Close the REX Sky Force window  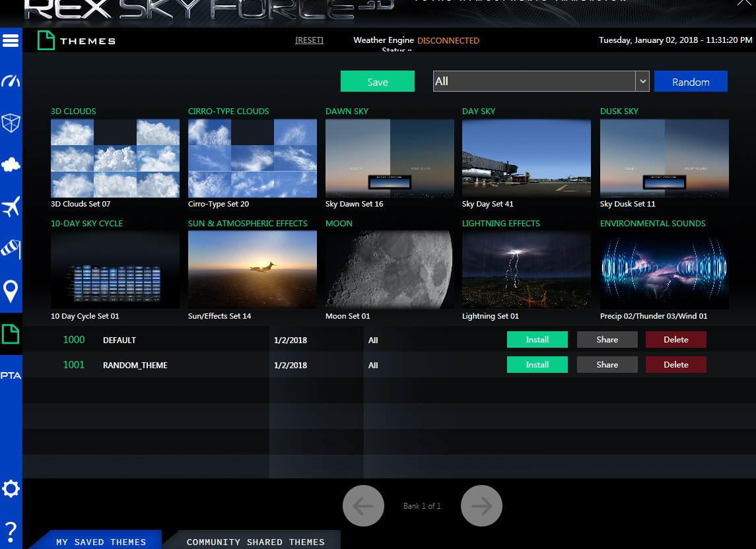pyautogui.click(x=744, y=2)
